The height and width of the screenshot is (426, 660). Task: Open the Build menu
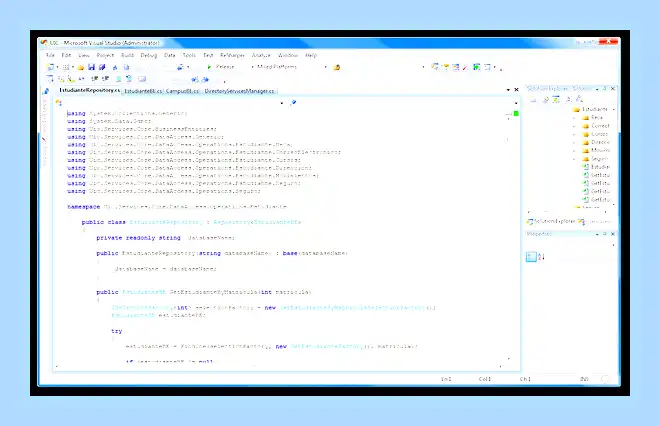click(x=127, y=55)
